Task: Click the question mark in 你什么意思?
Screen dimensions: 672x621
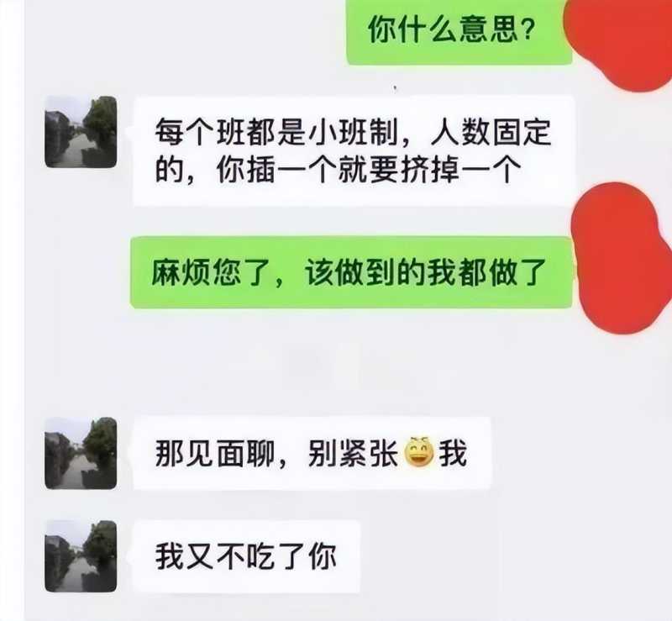Action: click(528, 30)
